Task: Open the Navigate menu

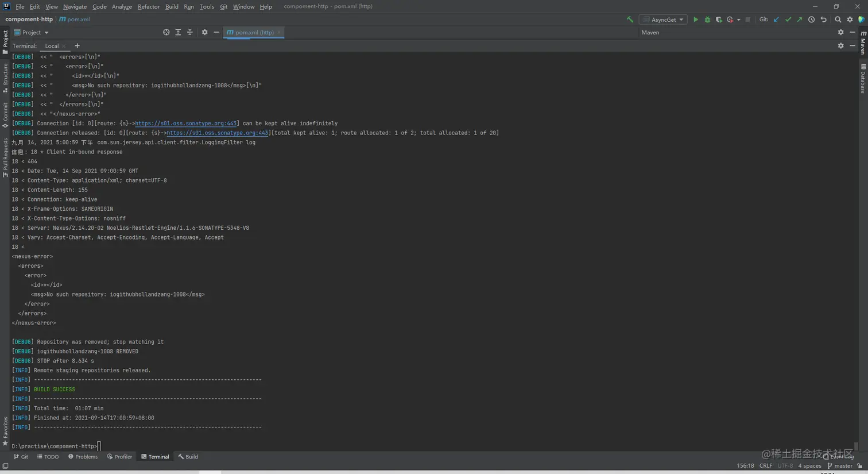Action: [75, 6]
